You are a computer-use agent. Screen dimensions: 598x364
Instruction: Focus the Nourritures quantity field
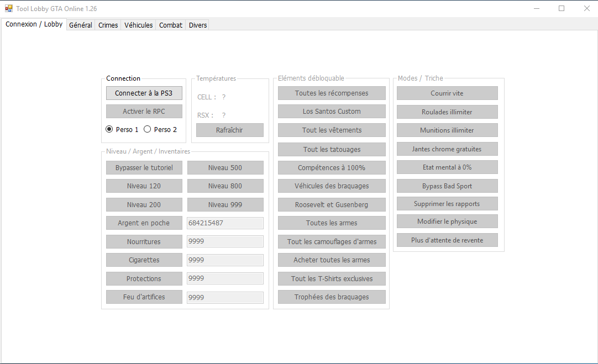pos(225,241)
